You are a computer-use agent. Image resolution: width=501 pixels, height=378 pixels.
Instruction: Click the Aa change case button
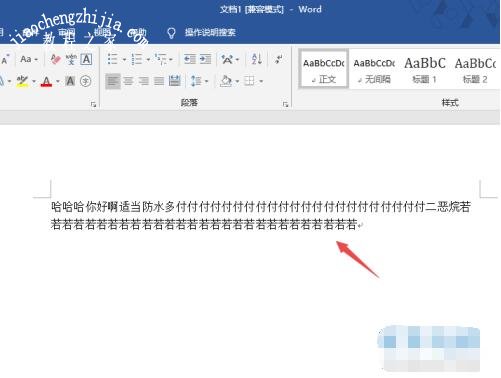pos(26,59)
